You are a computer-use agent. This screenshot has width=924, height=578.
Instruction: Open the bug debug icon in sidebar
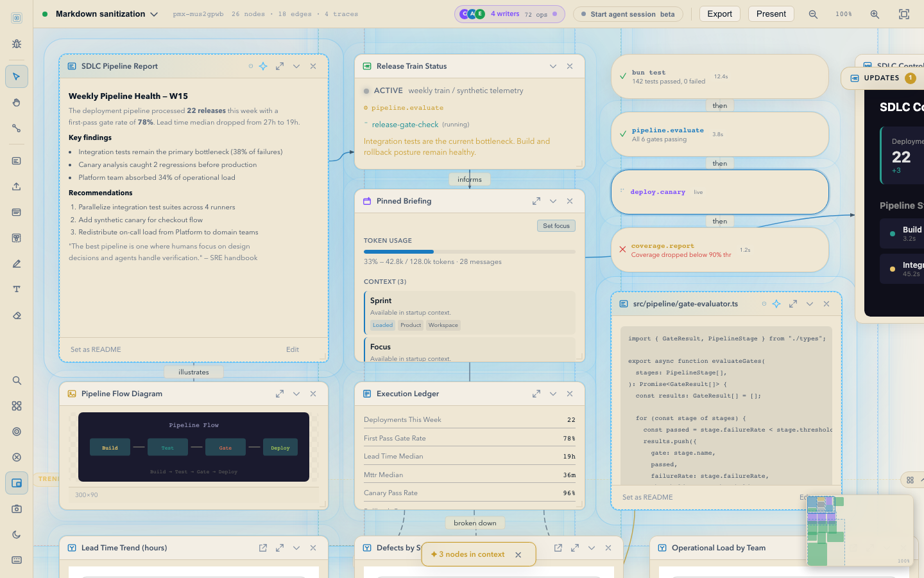pos(17,44)
